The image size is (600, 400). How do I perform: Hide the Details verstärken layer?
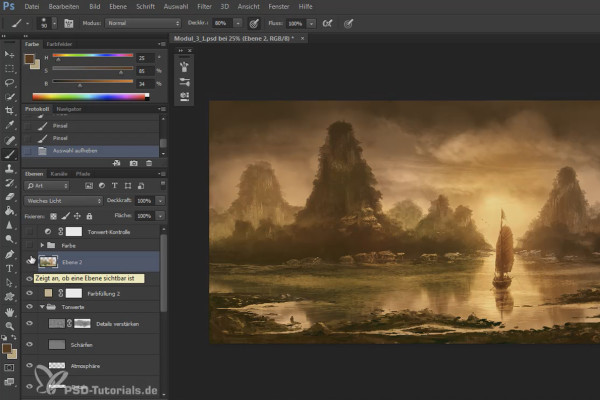[x=29, y=323]
